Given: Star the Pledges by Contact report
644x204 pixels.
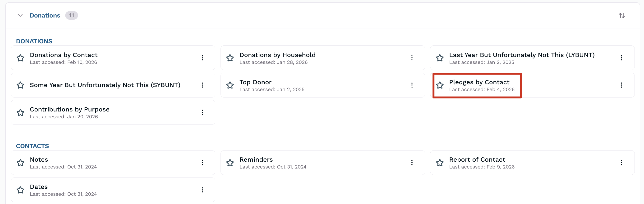Looking at the screenshot, I should tap(440, 85).
